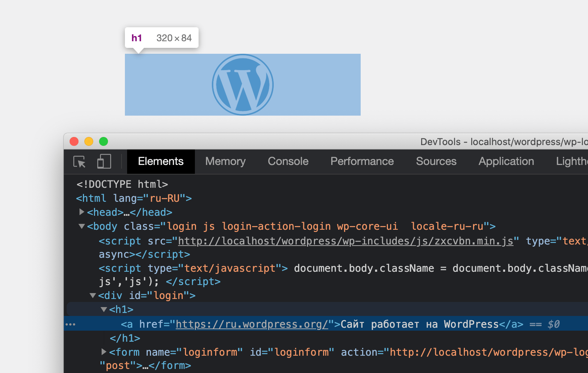Minimize DevTools with the yellow button
The image size is (588, 373).
[89, 141]
